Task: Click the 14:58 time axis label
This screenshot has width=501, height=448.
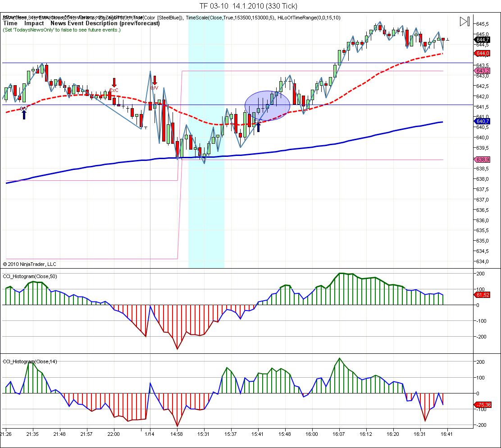Action: point(176,434)
